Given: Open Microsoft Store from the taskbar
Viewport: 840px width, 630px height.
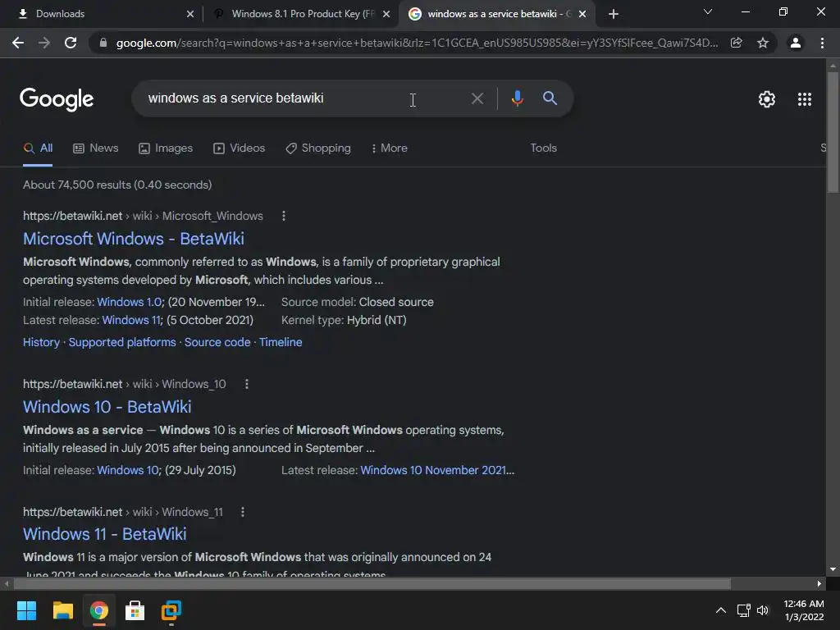Looking at the screenshot, I should click(x=135, y=610).
